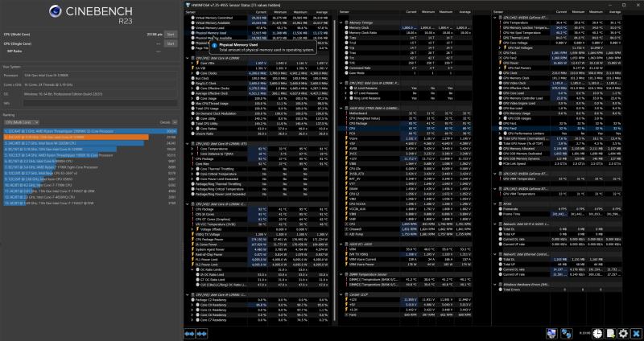Click the lightning icon beside CPU Package Power
The width and height of the screenshot is (644, 341).
pos(192,239)
